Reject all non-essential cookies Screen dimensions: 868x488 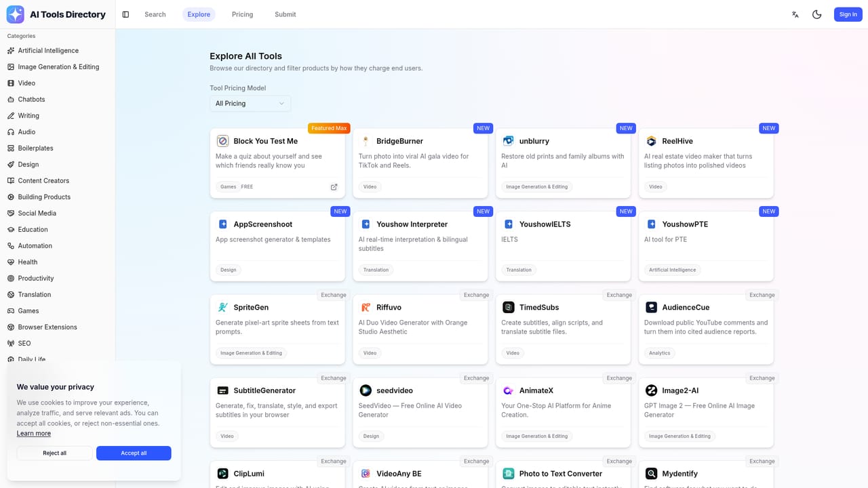(x=54, y=453)
